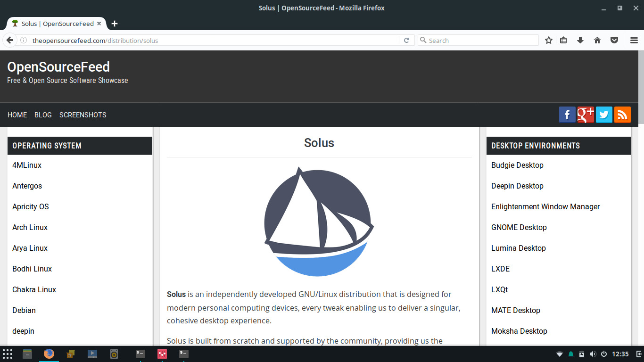Share page on Facebook icon
This screenshot has width=644, height=362.
coord(567,114)
